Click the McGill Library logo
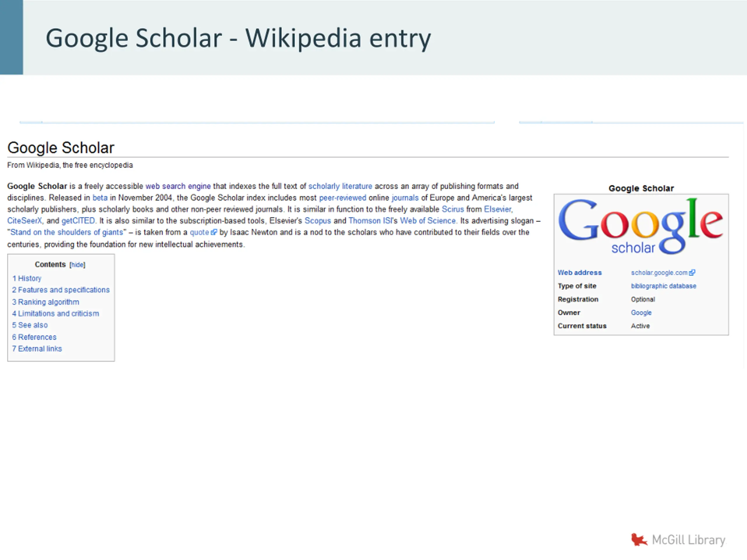 (x=678, y=540)
